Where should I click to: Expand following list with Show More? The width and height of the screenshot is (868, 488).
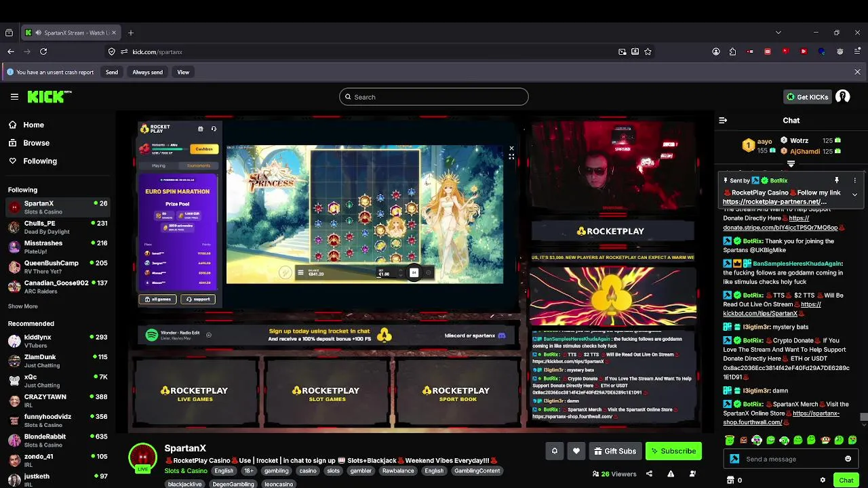tap(23, 306)
